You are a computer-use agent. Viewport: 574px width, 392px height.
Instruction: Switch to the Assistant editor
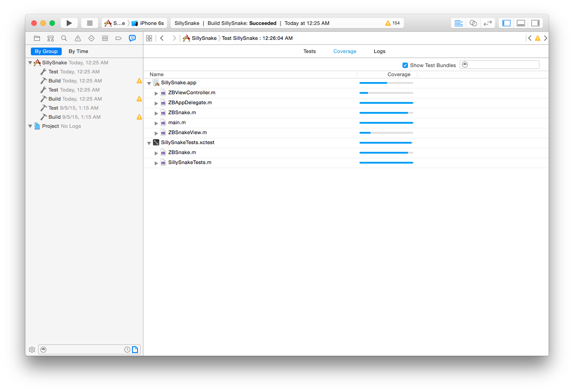[x=473, y=23]
